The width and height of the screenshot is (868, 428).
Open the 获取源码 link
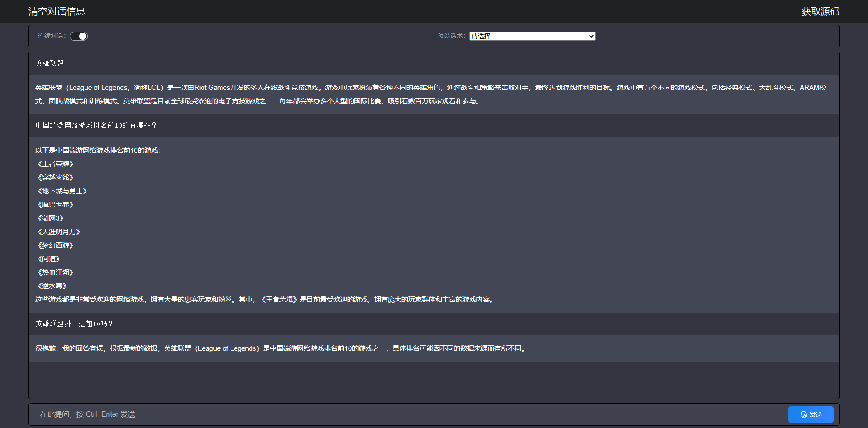tap(820, 11)
